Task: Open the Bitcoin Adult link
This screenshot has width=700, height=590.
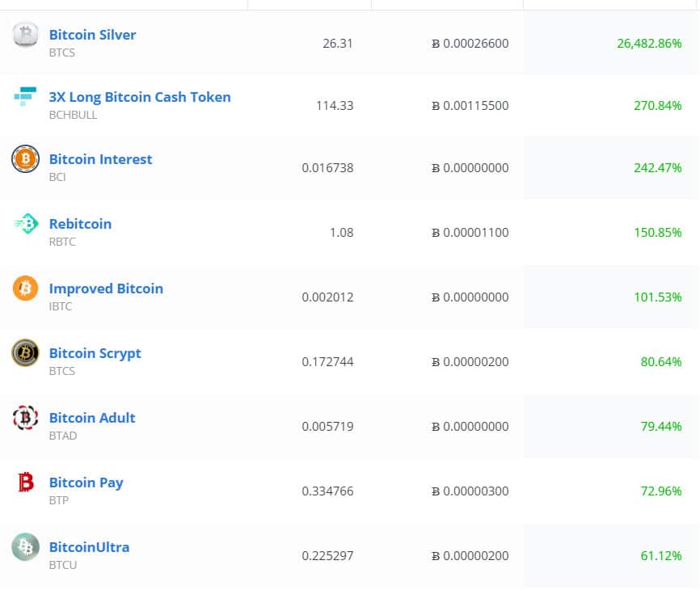Action: (x=92, y=418)
